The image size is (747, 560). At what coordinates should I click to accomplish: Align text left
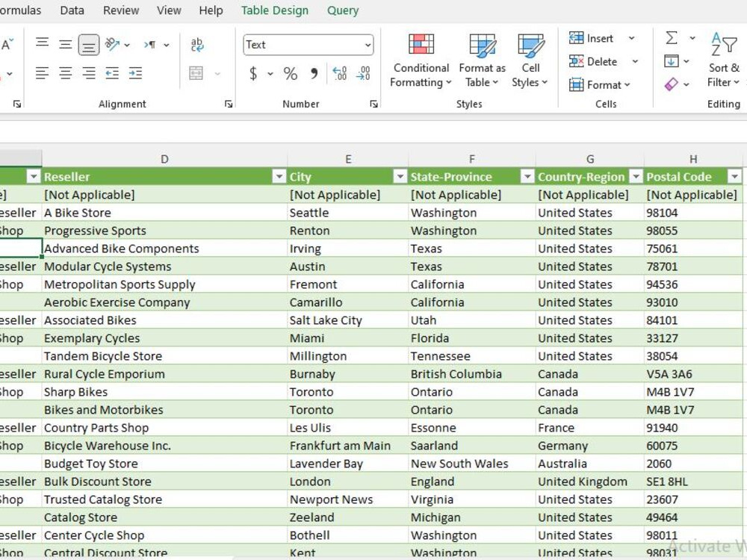click(42, 73)
